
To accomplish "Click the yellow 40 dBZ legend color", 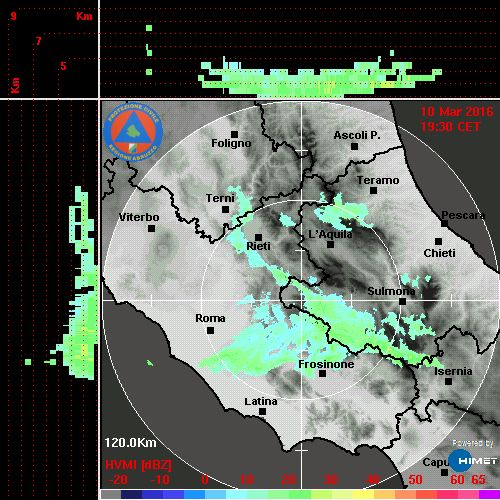I will point(363,495).
